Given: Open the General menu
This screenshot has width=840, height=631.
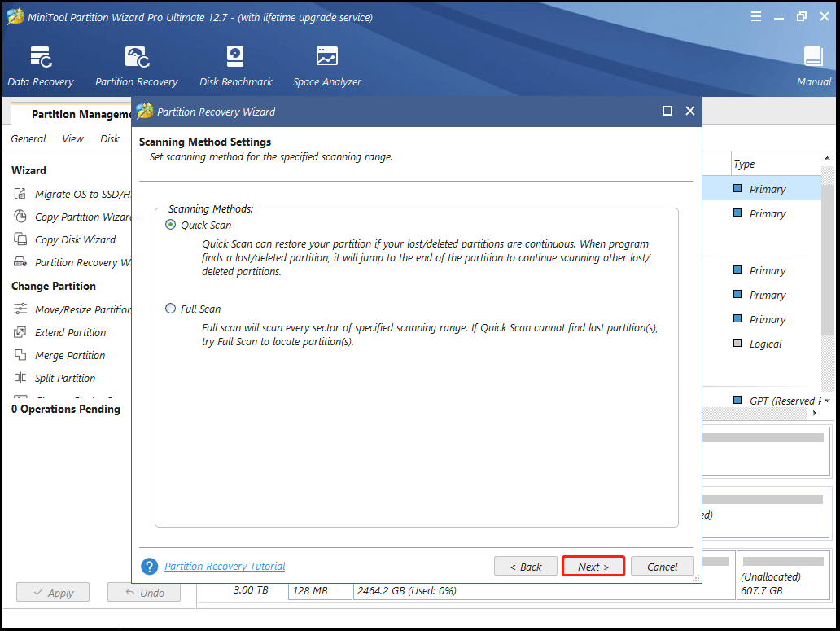Looking at the screenshot, I should tap(28, 138).
